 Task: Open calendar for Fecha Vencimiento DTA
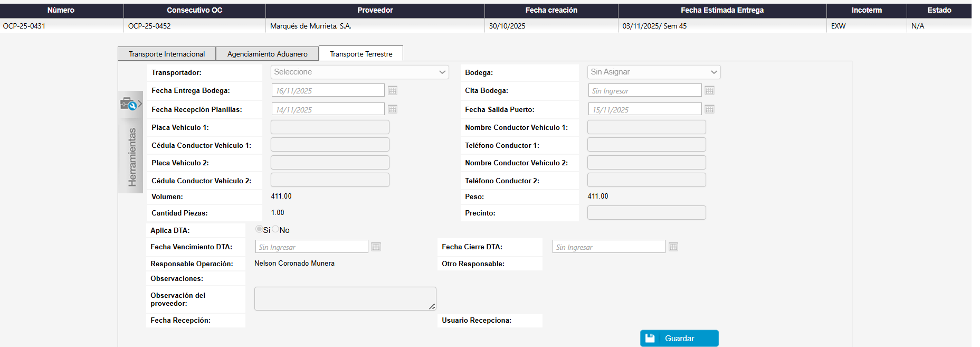pos(376,247)
